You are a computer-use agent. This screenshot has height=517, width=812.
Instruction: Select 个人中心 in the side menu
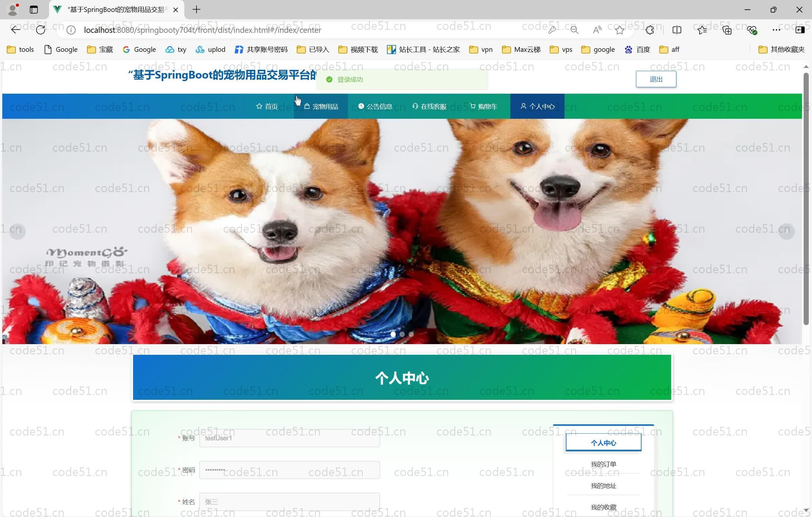pos(603,443)
